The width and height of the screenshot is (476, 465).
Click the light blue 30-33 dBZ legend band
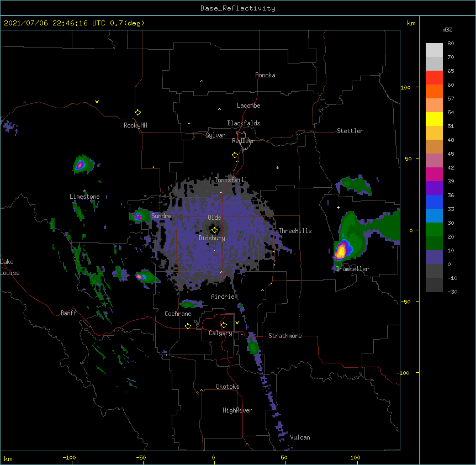[434, 215]
